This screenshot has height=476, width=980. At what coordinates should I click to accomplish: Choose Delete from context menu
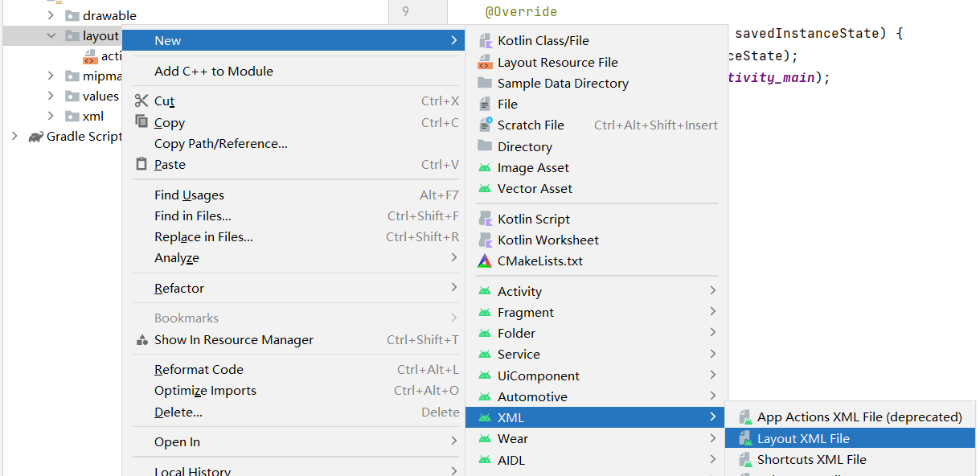(293, 412)
